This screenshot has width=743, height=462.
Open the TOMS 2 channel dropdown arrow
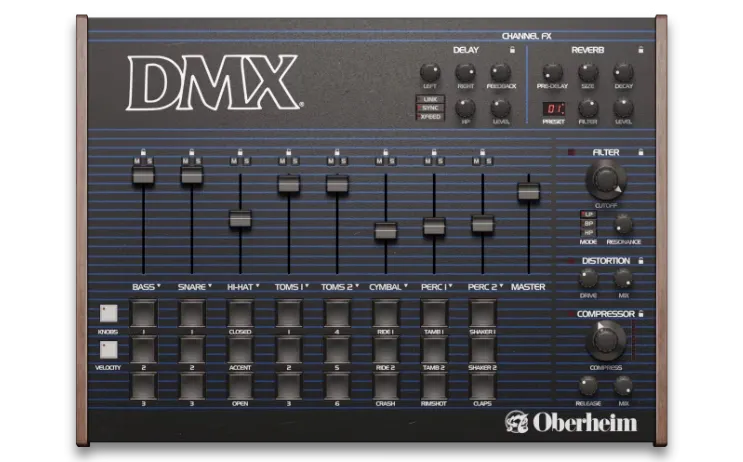[x=357, y=286]
